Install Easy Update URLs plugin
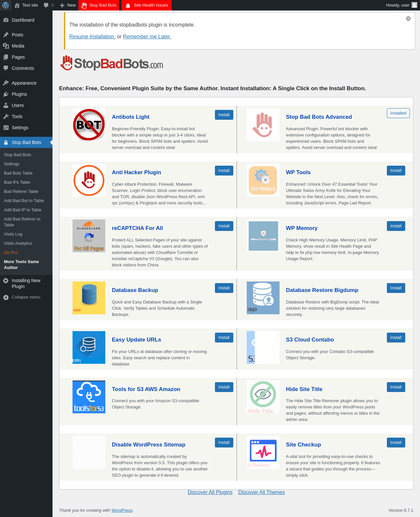This screenshot has width=420, height=517. (224, 338)
